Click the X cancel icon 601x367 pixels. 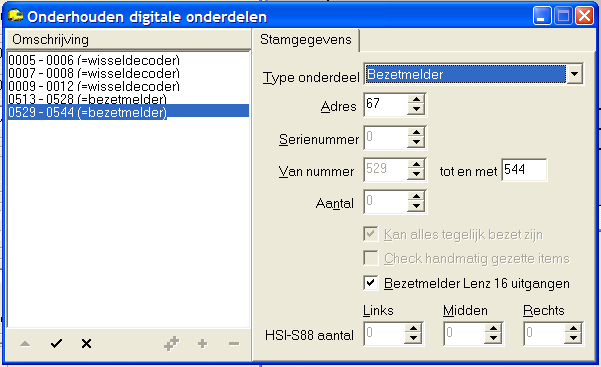coord(87,343)
